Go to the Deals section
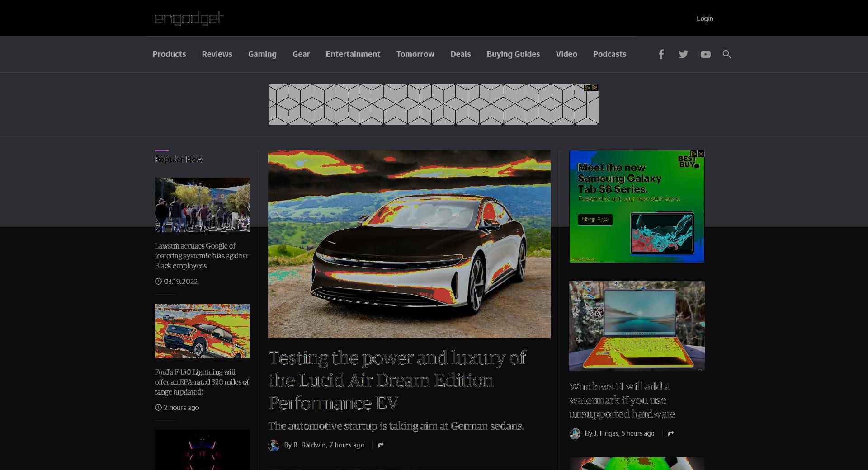This screenshot has width=868, height=470. pos(460,54)
